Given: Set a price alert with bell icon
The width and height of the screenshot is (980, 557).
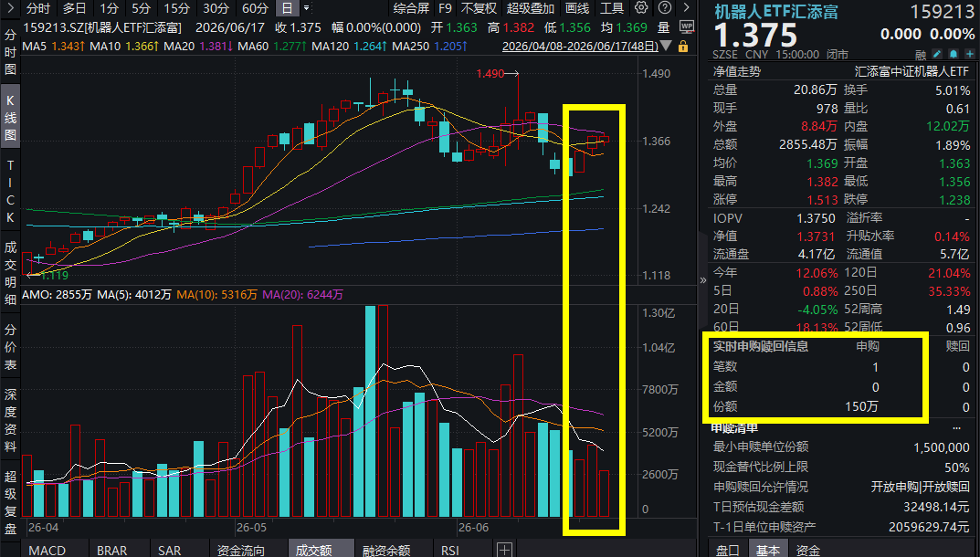Looking at the screenshot, I should (x=954, y=55).
